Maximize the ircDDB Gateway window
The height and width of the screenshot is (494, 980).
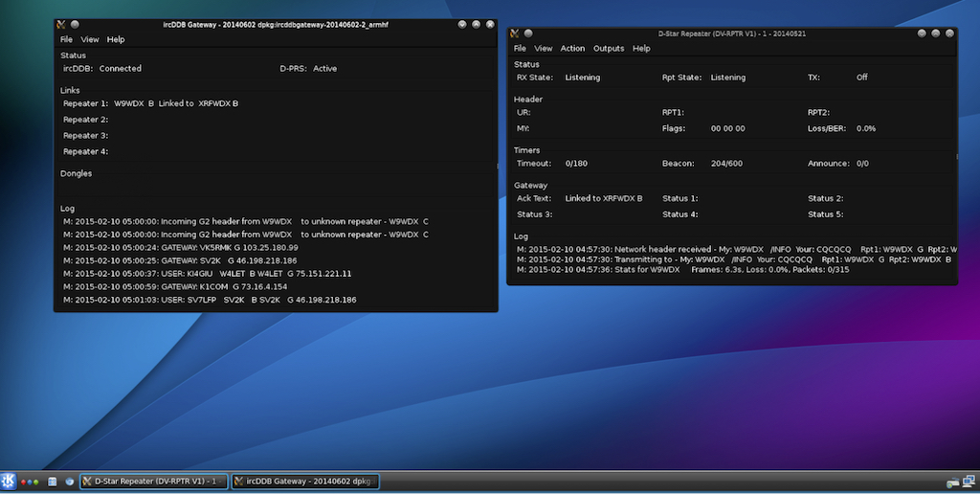477,24
